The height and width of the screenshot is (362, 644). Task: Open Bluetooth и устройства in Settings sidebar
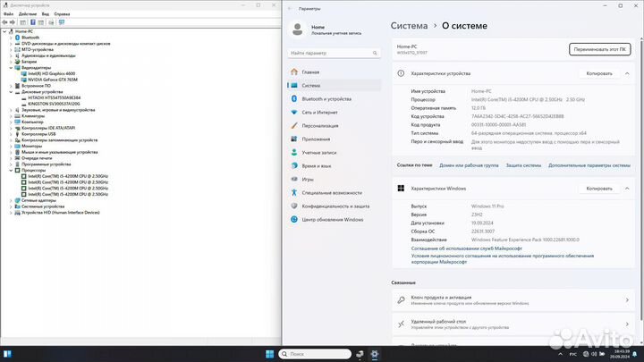pos(334,99)
